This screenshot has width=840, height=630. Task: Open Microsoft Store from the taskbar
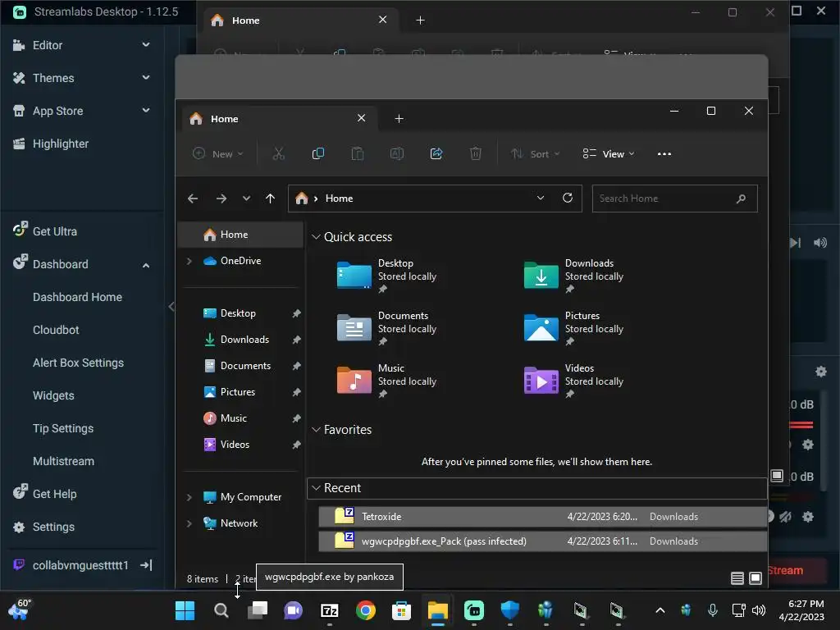401,610
